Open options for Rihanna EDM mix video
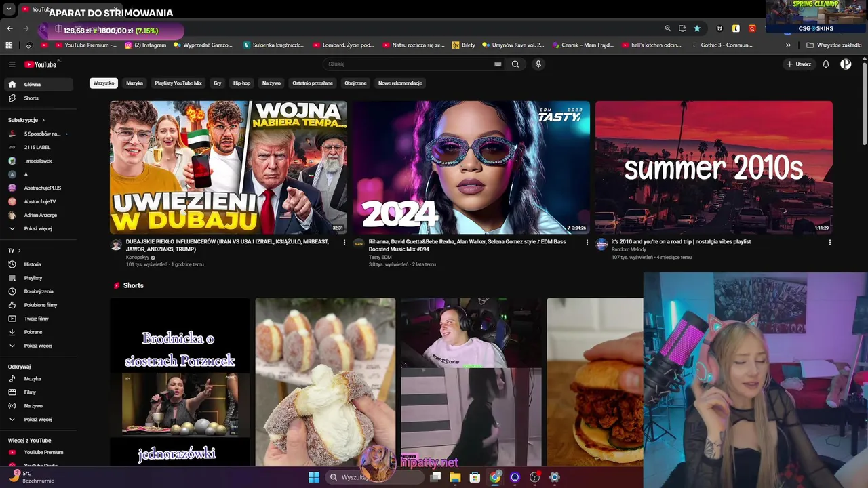Screen dimensions: 868x488 (587, 242)
